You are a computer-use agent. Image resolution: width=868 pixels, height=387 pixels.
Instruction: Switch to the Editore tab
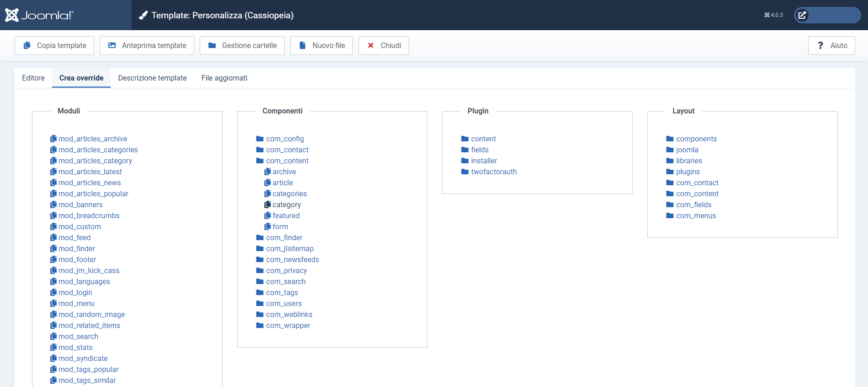[33, 78]
